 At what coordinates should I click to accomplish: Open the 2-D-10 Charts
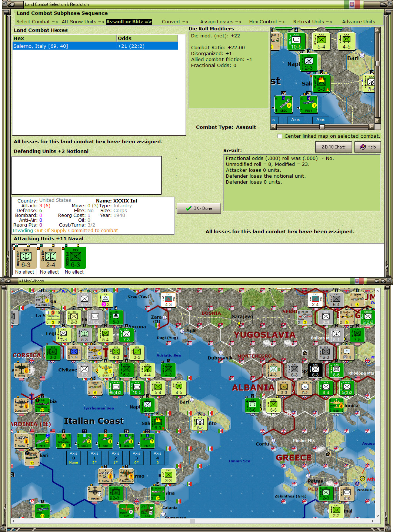[x=333, y=147]
